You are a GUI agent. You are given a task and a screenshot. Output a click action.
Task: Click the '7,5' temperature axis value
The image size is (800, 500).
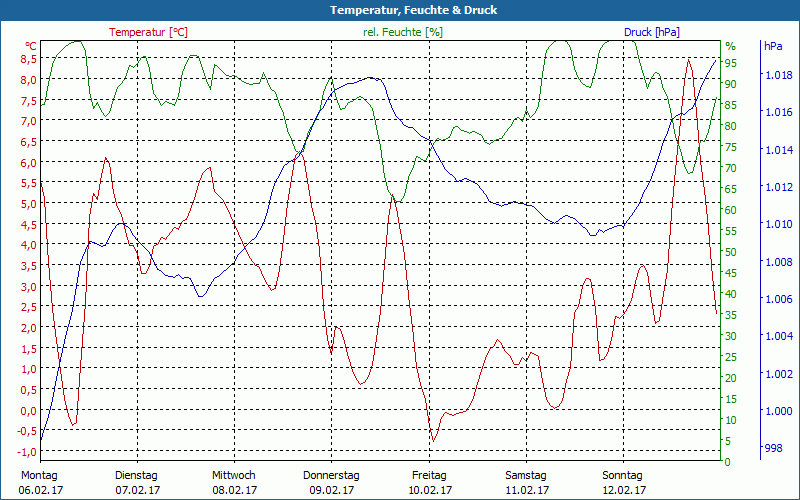29,101
